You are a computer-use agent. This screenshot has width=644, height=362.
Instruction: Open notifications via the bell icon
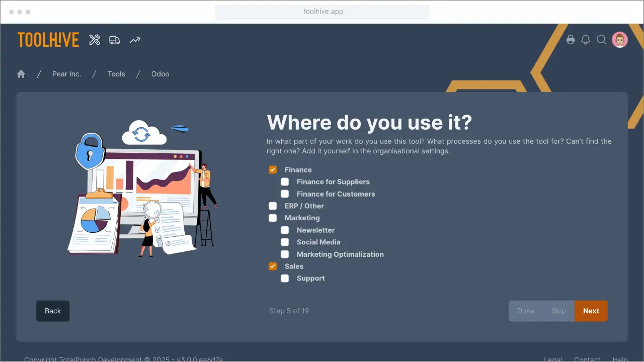click(586, 39)
